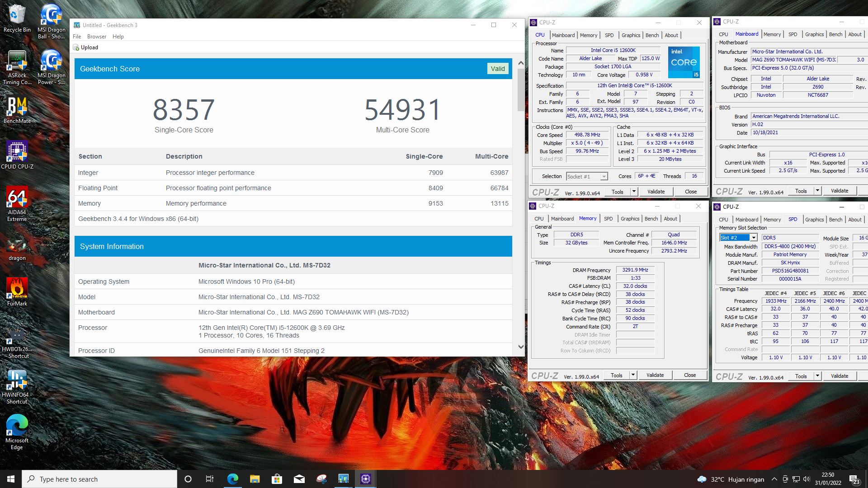Open Task View in taskbar

click(209, 479)
